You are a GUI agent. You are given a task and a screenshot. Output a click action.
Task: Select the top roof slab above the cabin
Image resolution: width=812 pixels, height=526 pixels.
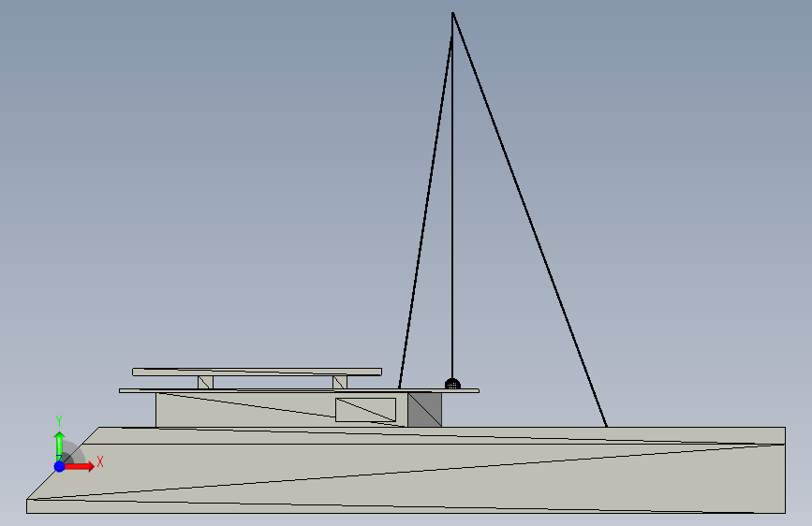pyautogui.click(x=257, y=372)
